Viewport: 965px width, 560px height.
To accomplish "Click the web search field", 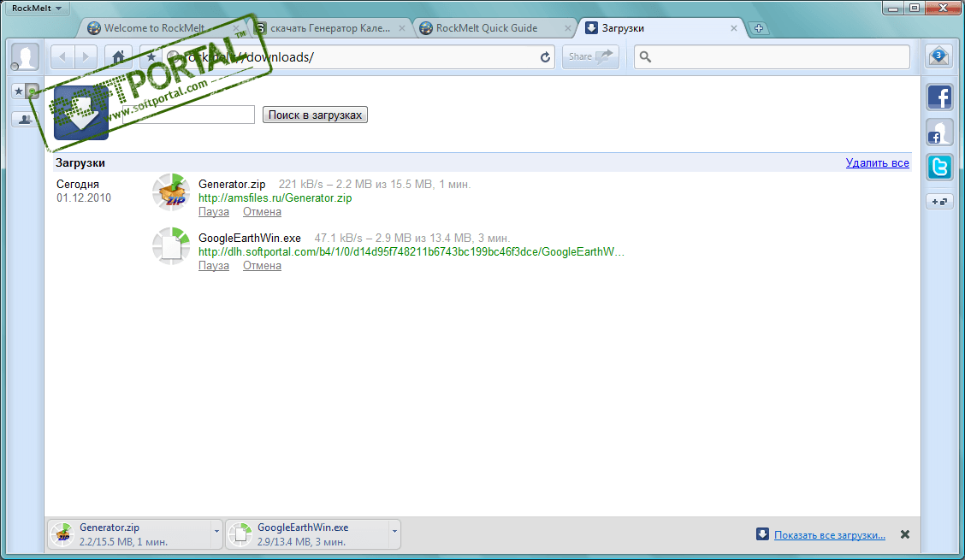I will coord(772,57).
